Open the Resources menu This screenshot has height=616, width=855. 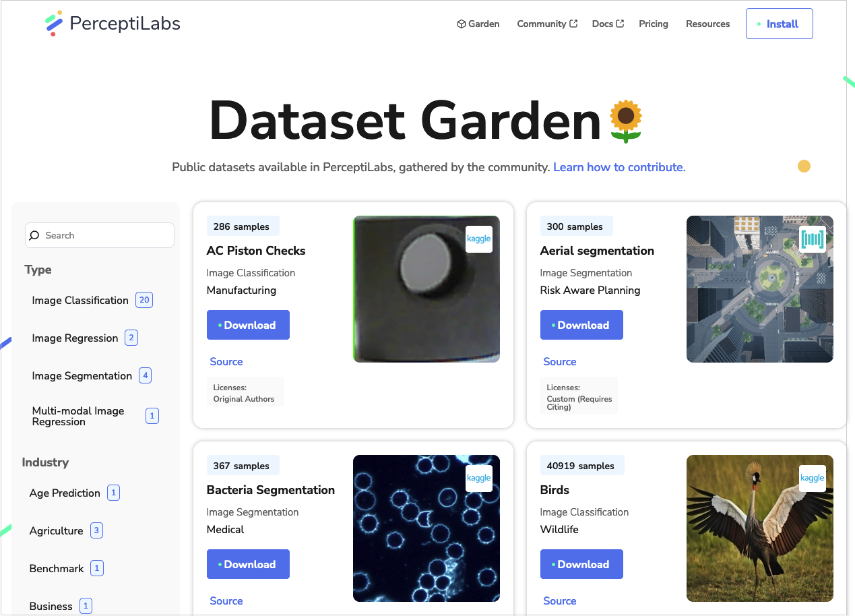point(707,24)
